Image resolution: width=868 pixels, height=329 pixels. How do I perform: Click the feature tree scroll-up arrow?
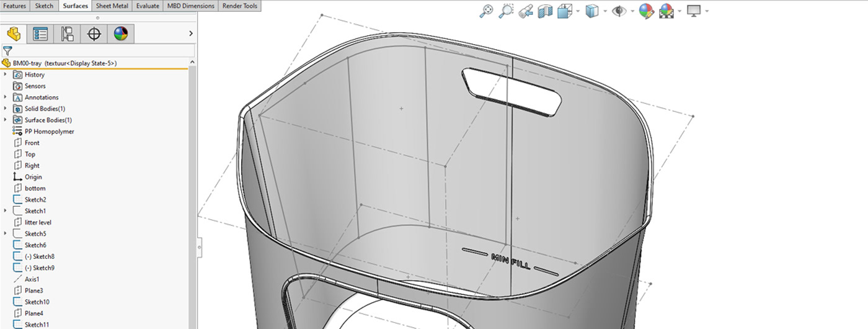point(192,63)
